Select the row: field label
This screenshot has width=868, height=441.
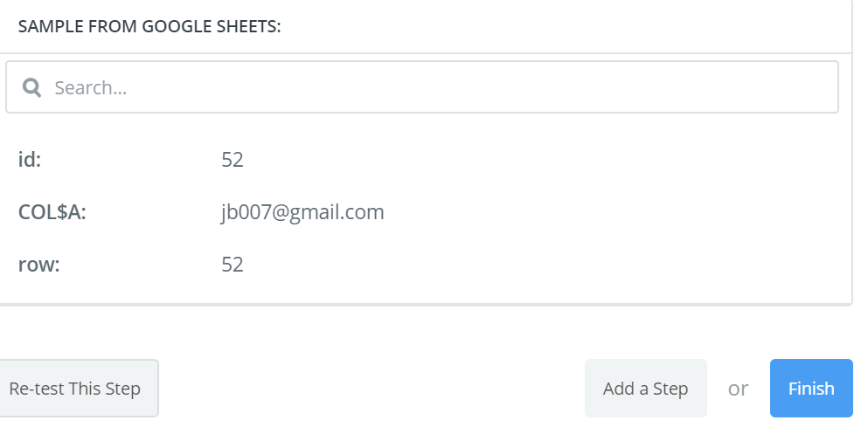pos(38,265)
